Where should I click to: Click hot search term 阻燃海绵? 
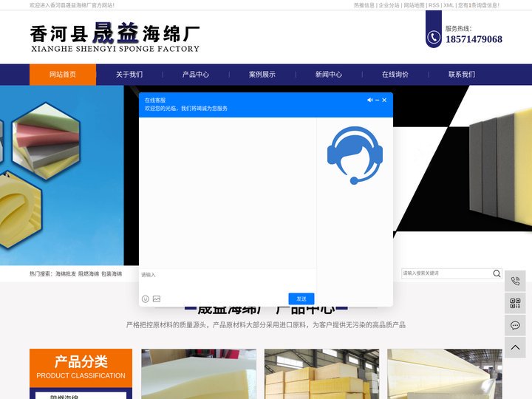coord(89,274)
